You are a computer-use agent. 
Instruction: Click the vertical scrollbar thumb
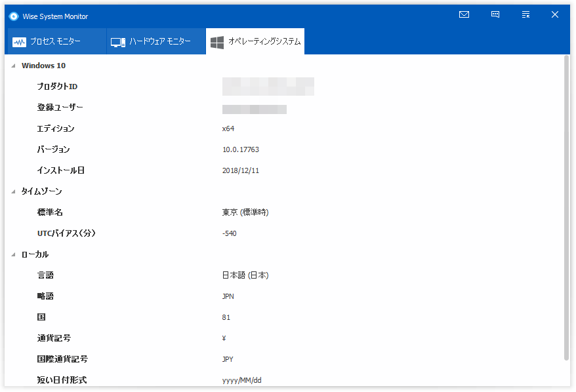pyautogui.click(x=566, y=207)
